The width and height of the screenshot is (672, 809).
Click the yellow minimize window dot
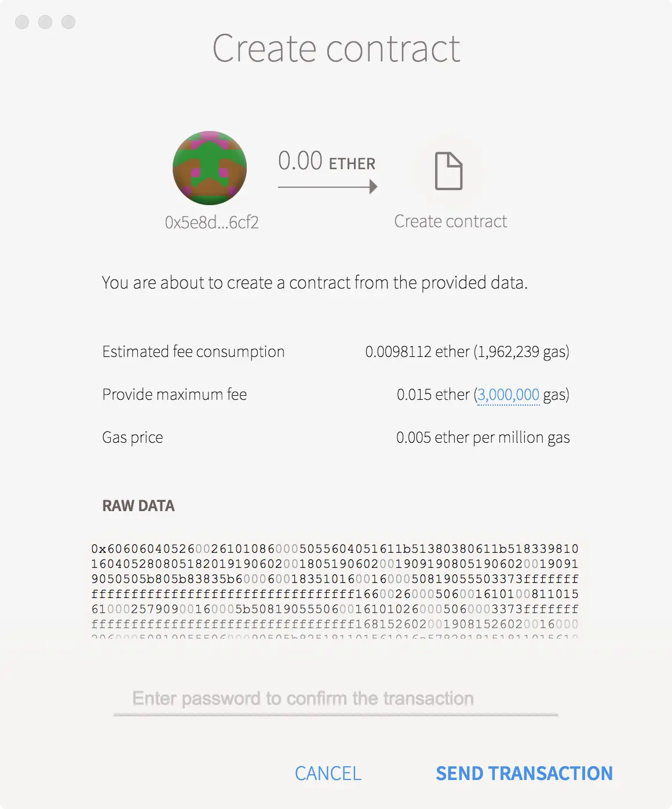pos(45,22)
